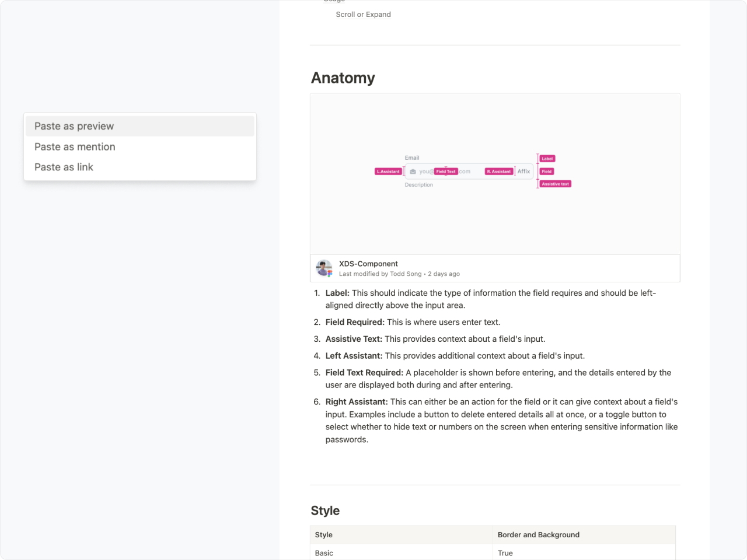Click the Anatomy heading
The image size is (747, 560).
tap(343, 78)
